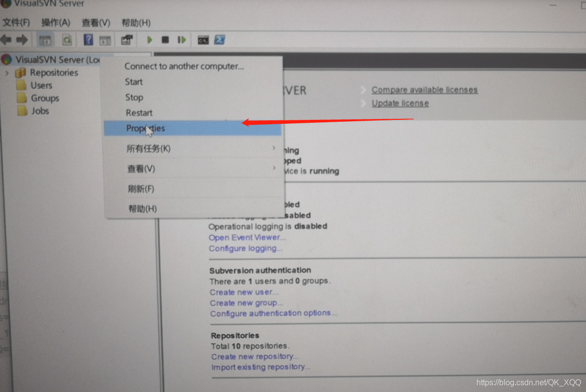
Task: Click the Refresh toolbar icon
Action: 67,40
